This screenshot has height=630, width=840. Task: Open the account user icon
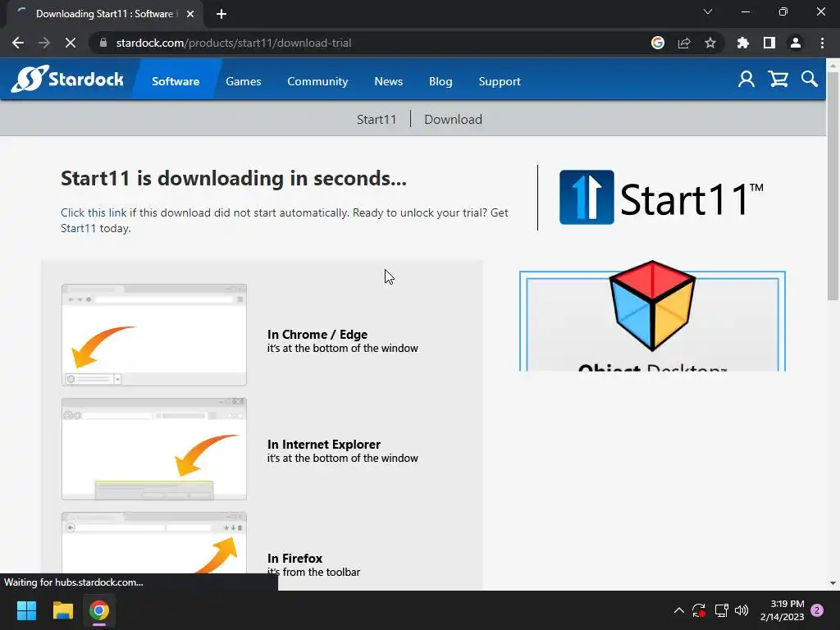pyautogui.click(x=746, y=80)
